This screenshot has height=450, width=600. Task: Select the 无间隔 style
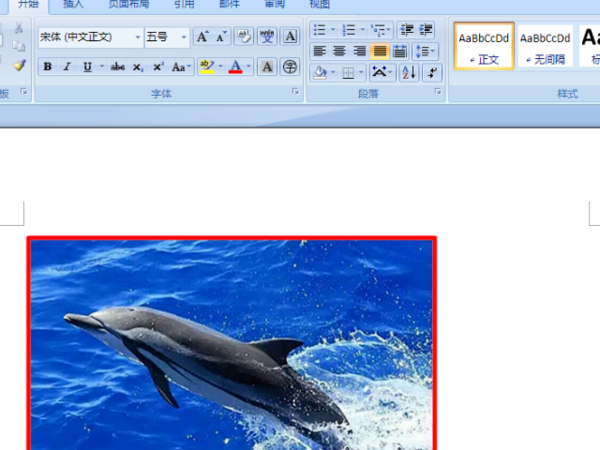545,46
